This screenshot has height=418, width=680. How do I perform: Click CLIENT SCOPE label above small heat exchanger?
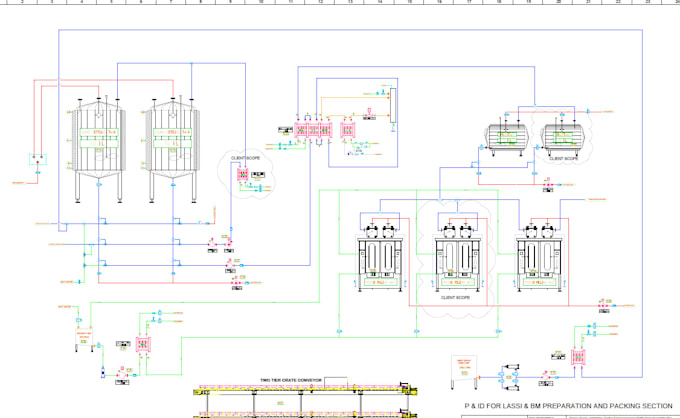coord(245,158)
